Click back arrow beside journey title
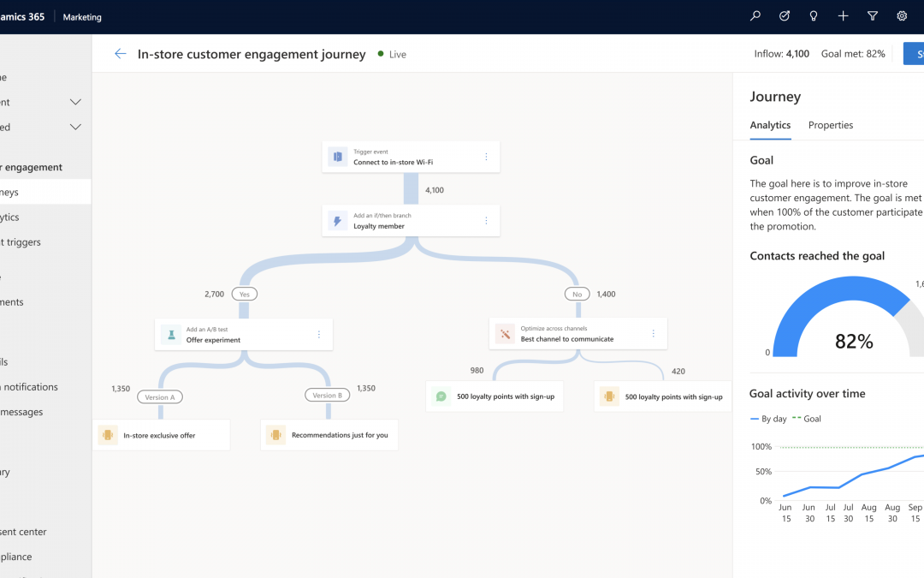This screenshot has width=924, height=578. 121,54
